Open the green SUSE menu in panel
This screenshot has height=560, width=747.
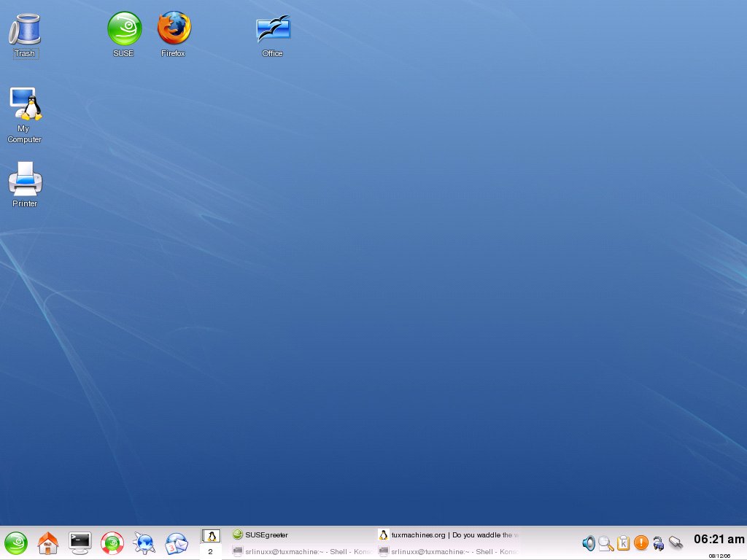[x=16, y=543]
